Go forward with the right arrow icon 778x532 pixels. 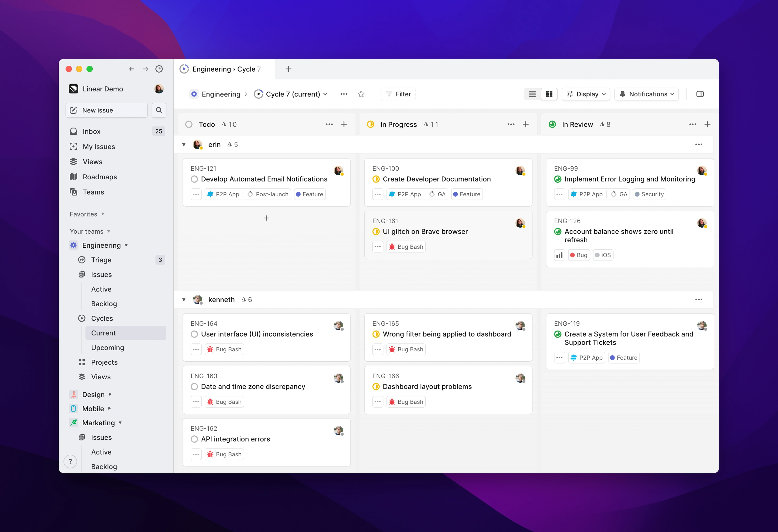click(145, 69)
